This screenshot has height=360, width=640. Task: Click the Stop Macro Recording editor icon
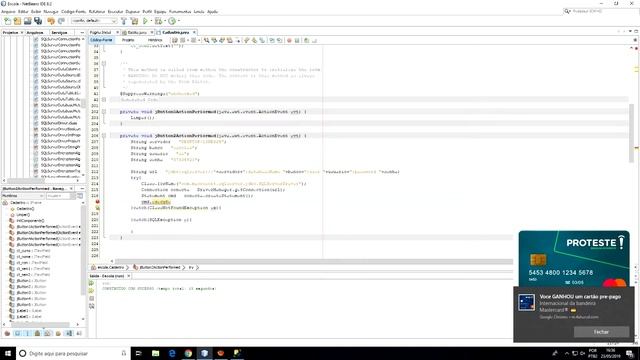click(x=297, y=40)
